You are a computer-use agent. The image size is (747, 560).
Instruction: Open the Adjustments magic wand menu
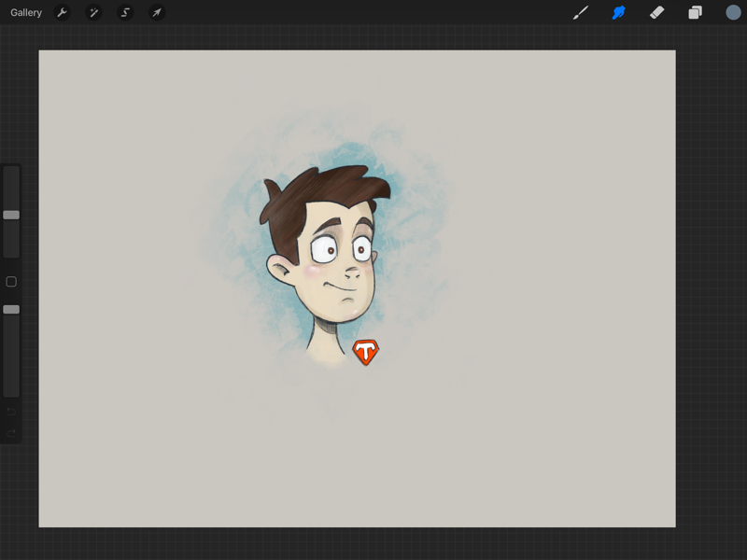coord(92,13)
